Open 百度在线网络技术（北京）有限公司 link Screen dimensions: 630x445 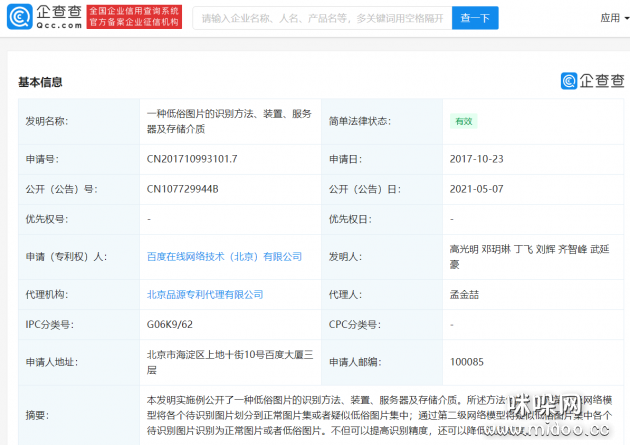click(224, 257)
